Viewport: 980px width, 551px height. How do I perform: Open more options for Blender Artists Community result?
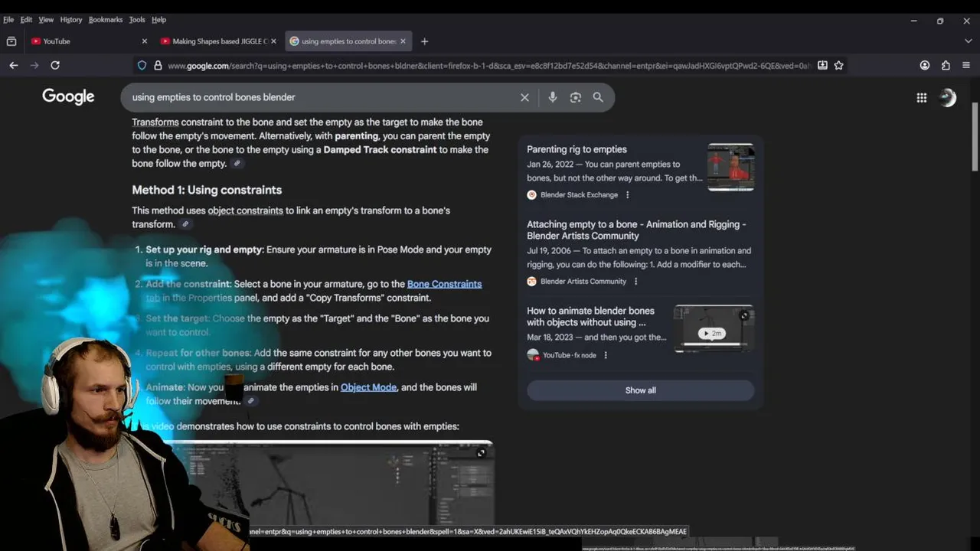[635, 282]
